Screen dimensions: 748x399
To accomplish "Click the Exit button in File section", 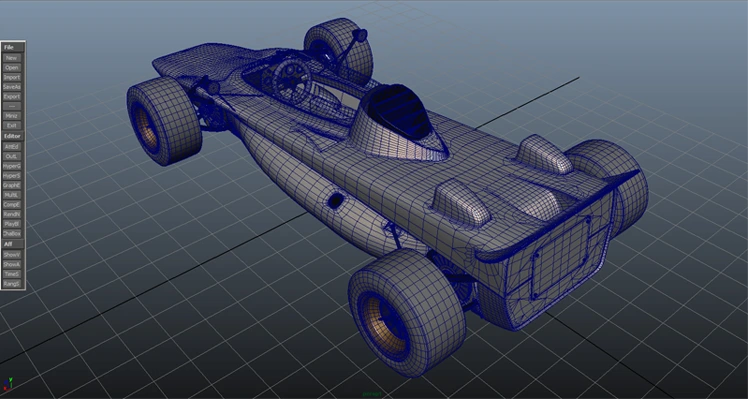I will click(x=11, y=126).
